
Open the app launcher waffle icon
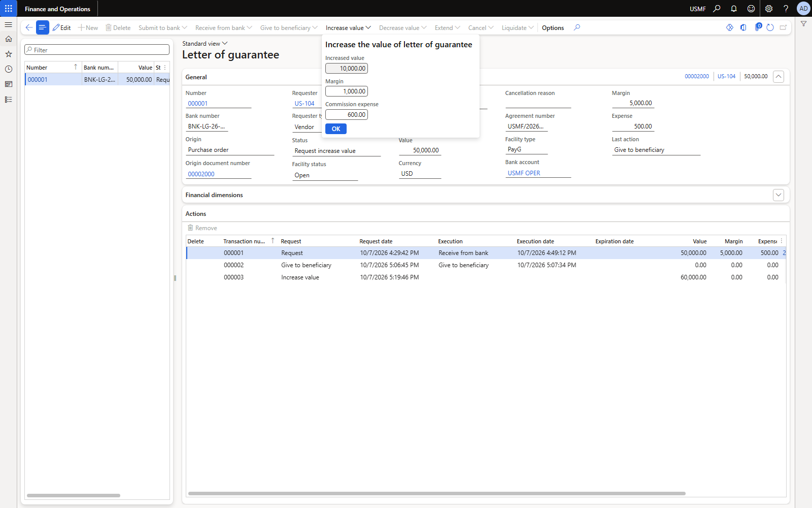click(x=9, y=9)
